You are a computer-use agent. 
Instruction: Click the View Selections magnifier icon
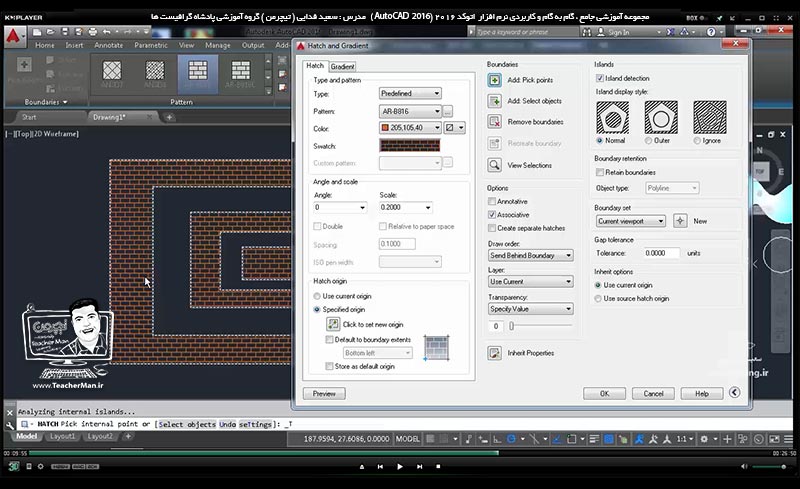[494, 165]
